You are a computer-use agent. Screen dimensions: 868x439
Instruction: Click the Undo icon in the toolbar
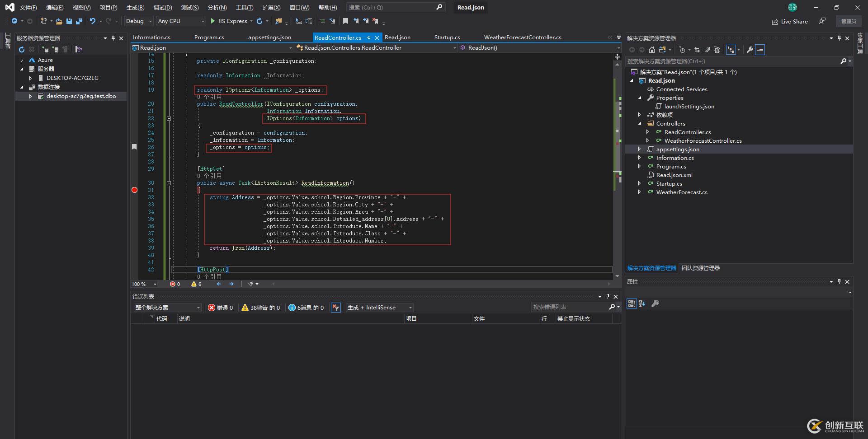[x=92, y=21]
